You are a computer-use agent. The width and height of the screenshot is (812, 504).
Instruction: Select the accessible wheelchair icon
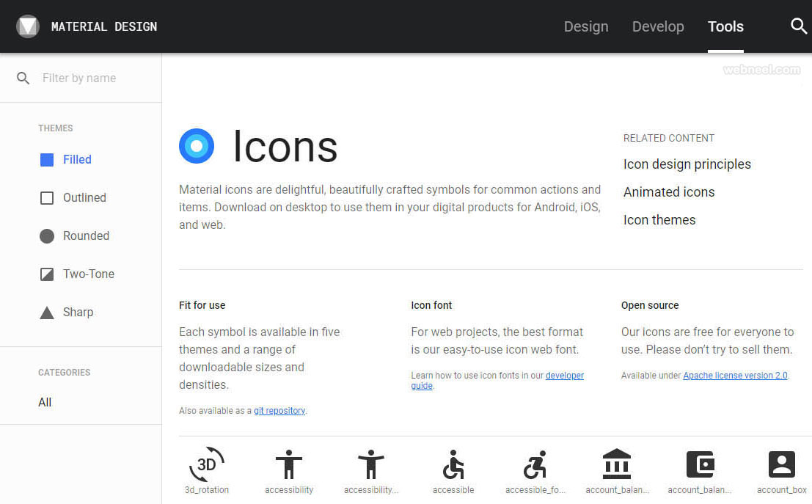453,464
